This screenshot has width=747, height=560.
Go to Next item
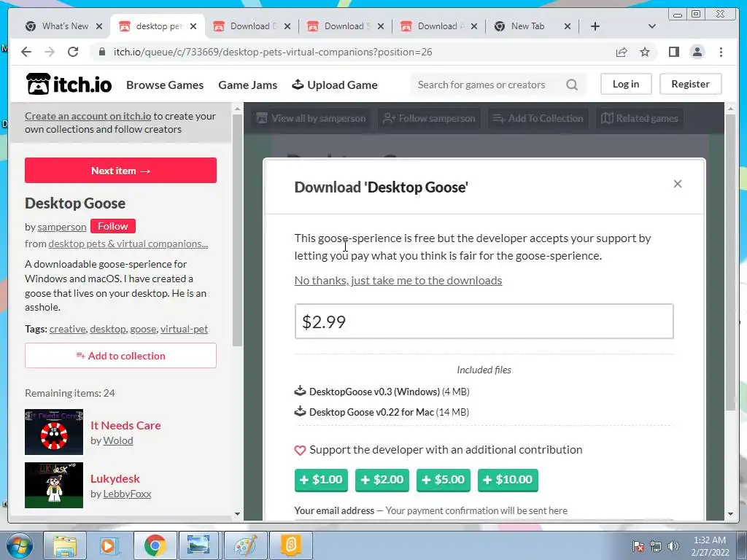[x=120, y=171]
